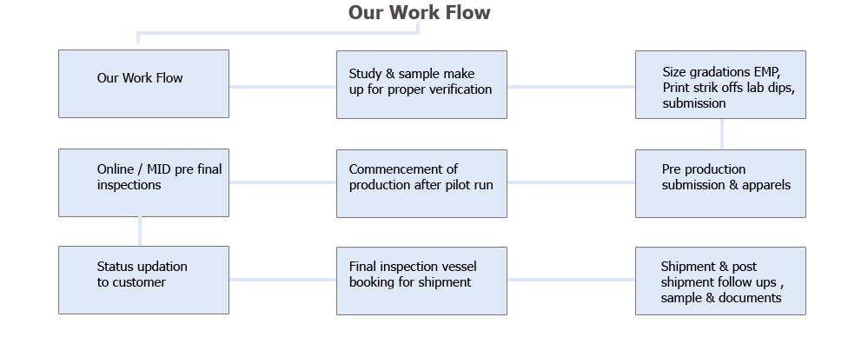Select the first box labeled Our Work Flow
The width and height of the screenshot is (868, 357).
(143, 83)
